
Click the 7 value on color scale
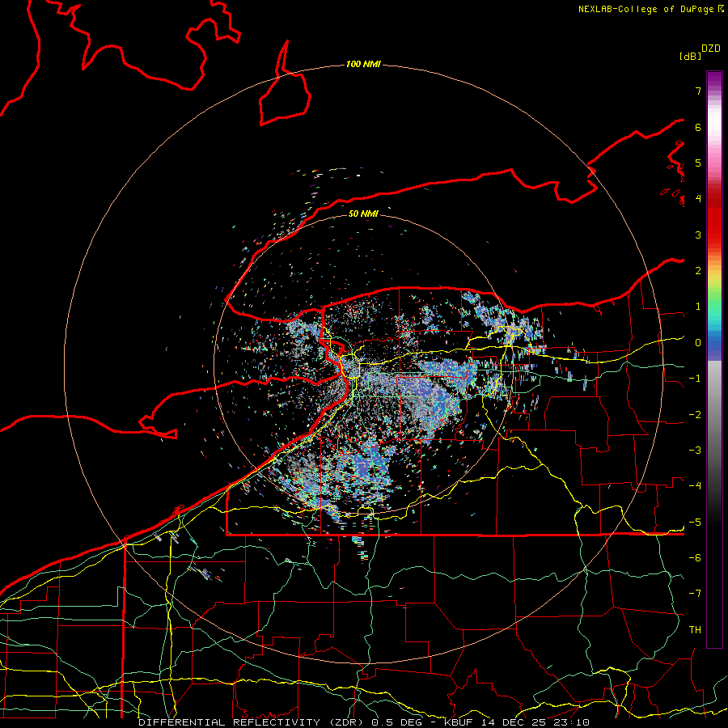698,91
